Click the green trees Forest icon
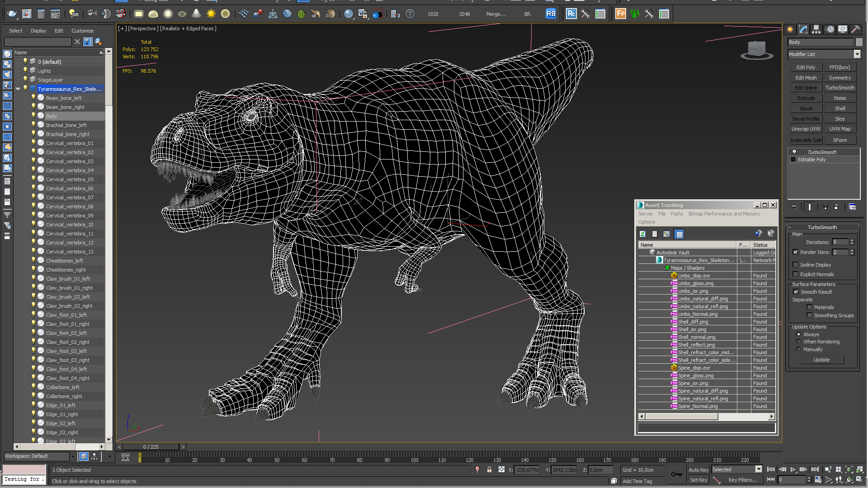Viewport: 868px width, 488px height. pyautogui.click(x=635, y=14)
